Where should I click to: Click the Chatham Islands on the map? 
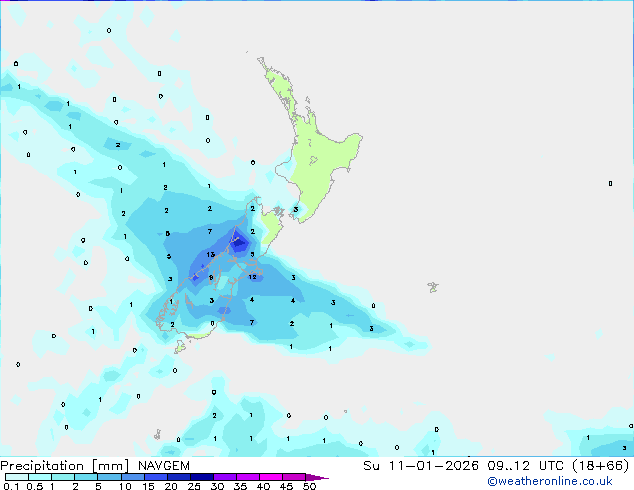click(x=433, y=287)
